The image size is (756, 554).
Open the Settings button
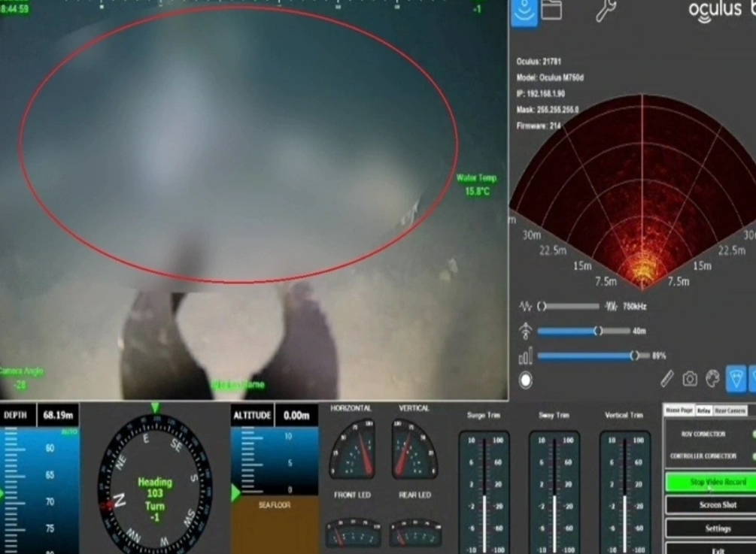coord(718,528)
